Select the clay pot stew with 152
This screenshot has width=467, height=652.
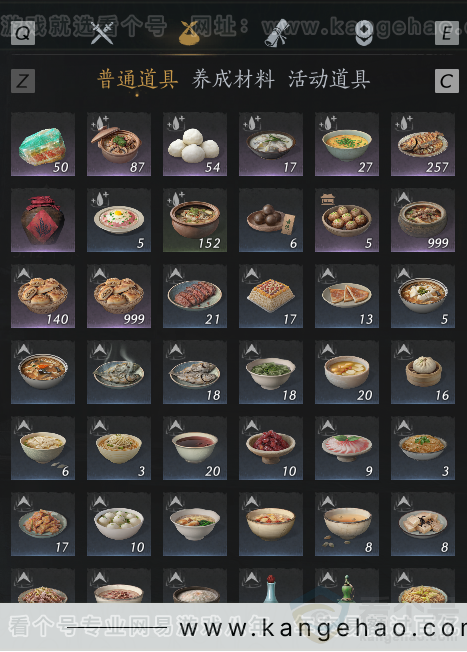195,220
